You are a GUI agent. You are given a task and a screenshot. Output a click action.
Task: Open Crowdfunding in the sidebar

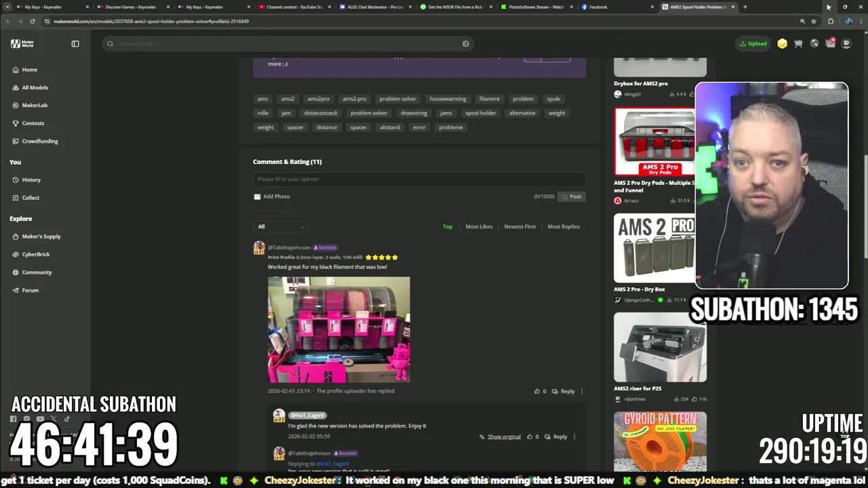pyautogui.click(x=35, y=141)
